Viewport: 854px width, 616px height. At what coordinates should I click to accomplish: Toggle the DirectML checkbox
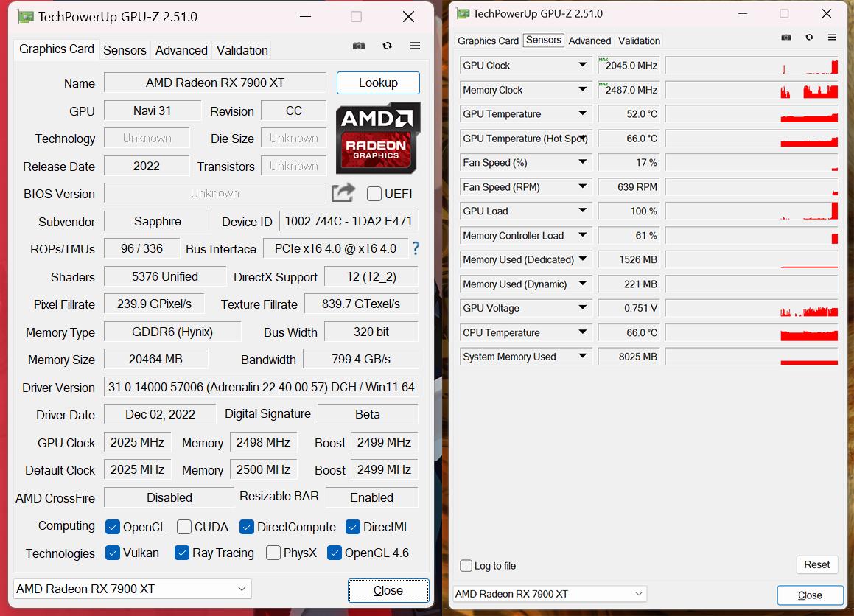353,527
